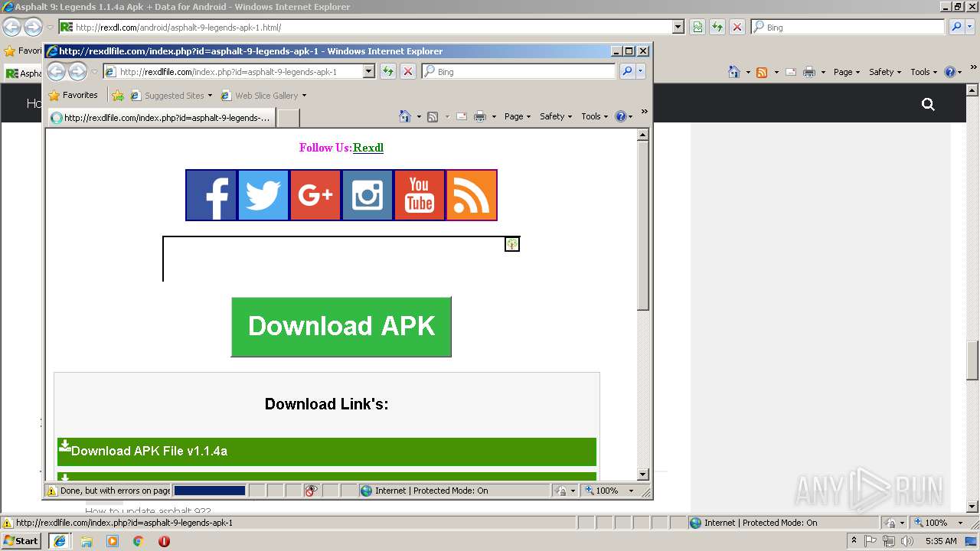Image resolution: width=980 pixels, height=551 pixels.
Task: Open the Instagram social icon
Action: click(x=367, y=195)
